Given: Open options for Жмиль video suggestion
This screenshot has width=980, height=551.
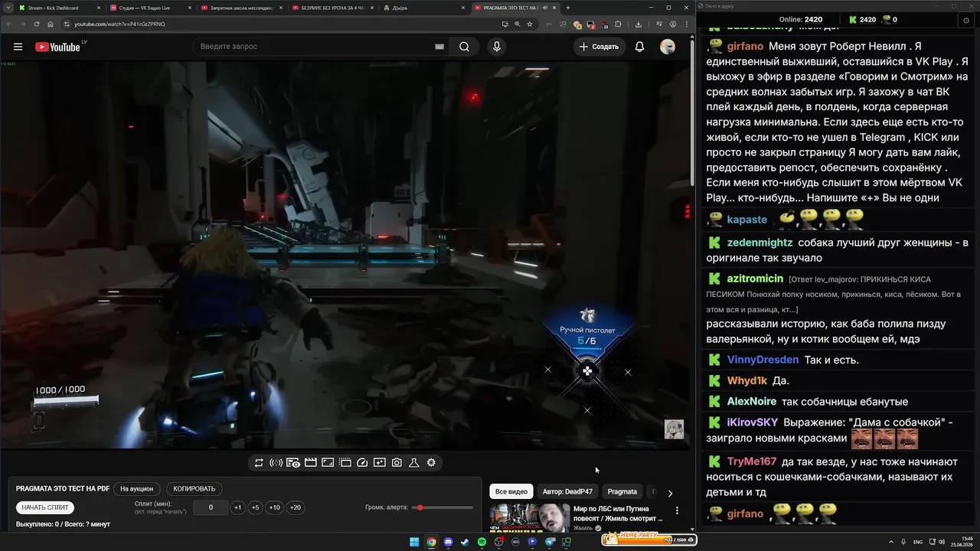Looking at the screenshot, I should click(677, 510).
